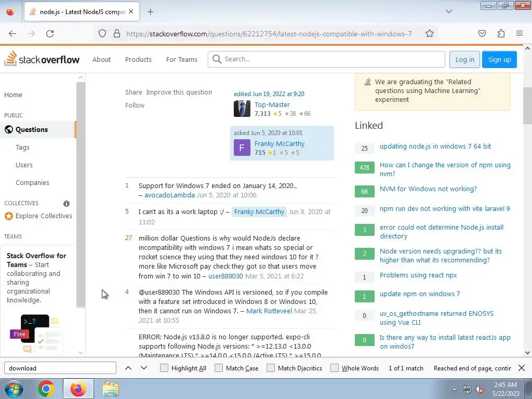Click Improve this question link

tap(179, 92)
